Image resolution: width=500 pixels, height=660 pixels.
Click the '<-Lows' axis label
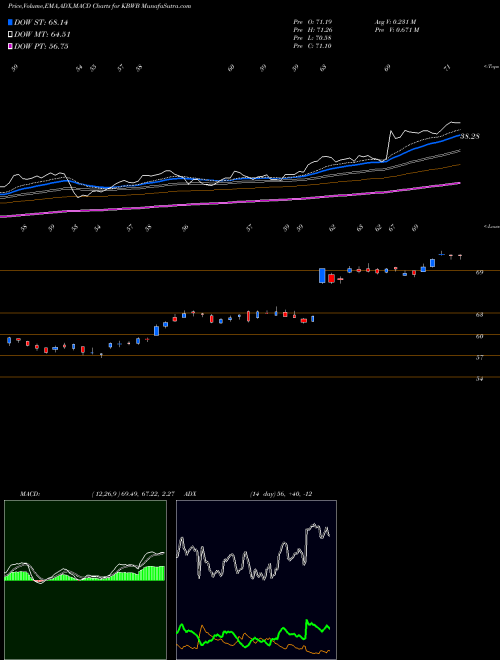[x=491, y=226]
